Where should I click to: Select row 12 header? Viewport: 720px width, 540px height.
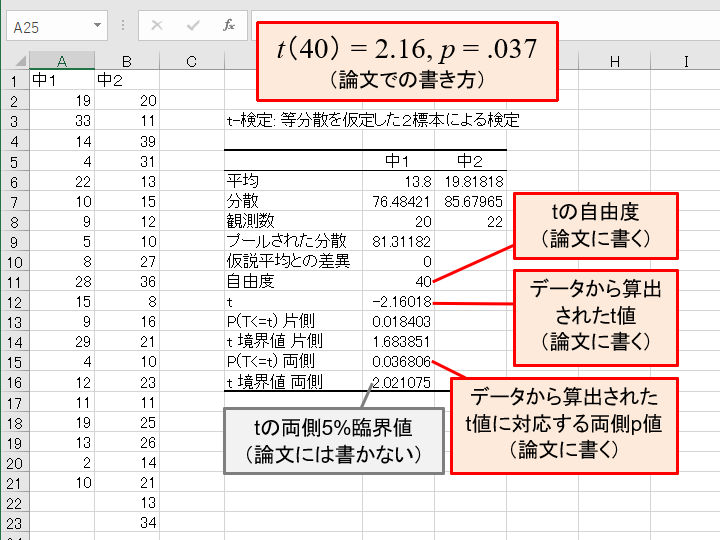(x=14, y=301)
